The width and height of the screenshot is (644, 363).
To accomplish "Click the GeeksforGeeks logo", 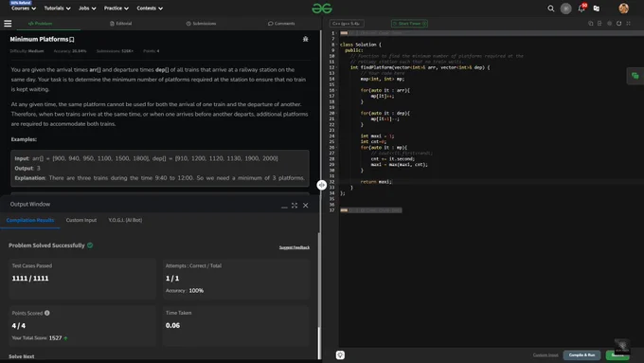I will (322, 9).
